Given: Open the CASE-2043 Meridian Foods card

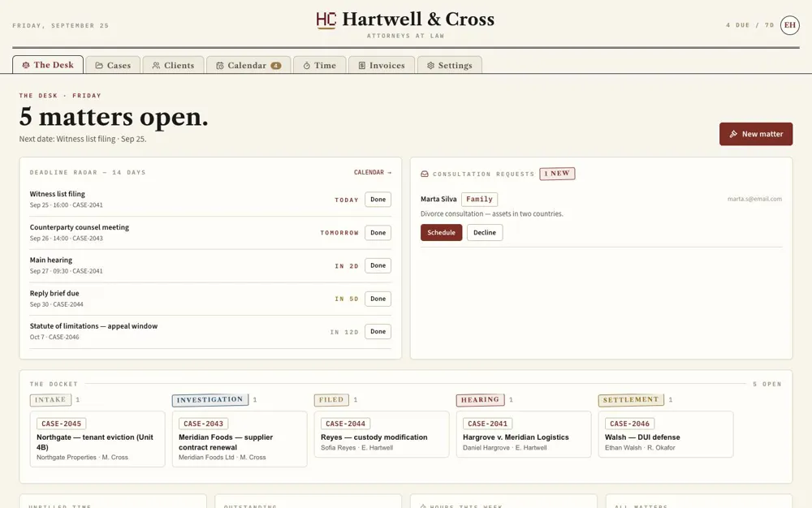Looking at the screenshot, I should click(x=240, y=439).
